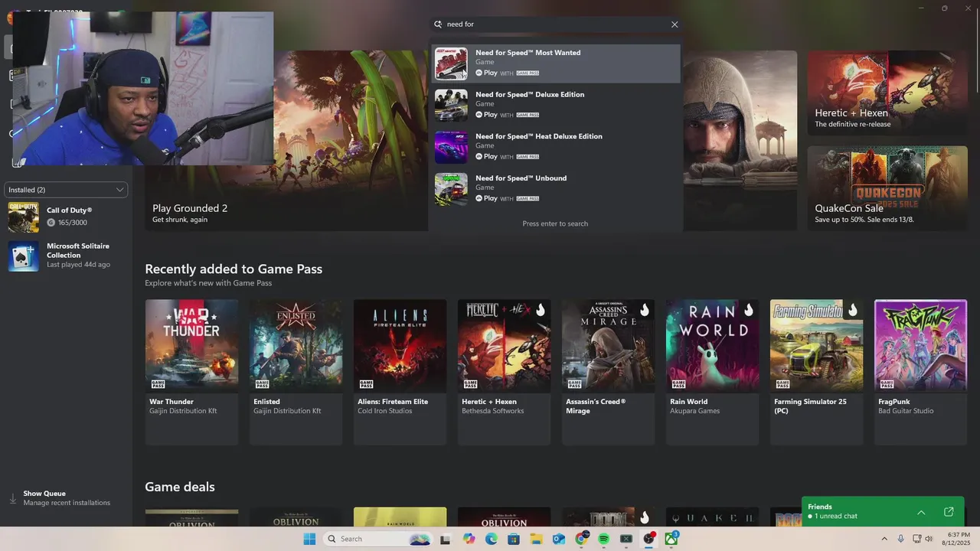The width and height of the screenshot is (980, 551).
Task: Open Heretic + Hexen card by Bethesda Softworks
Action: click(504, 372)
